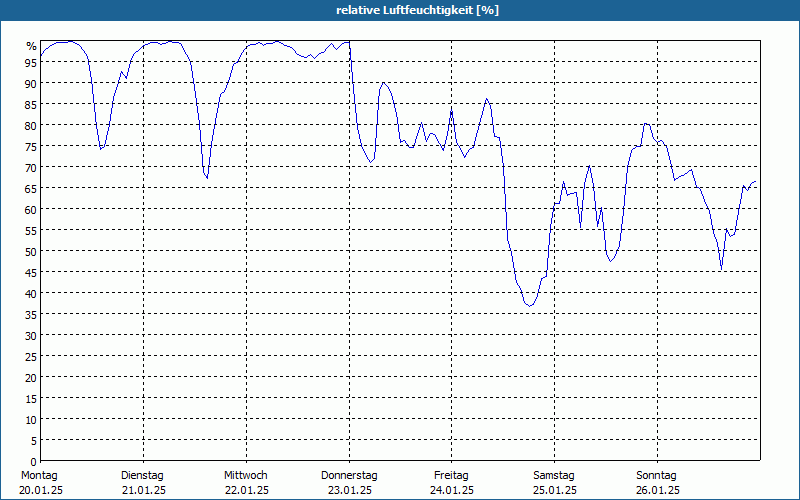Click the 55 y-axis value

32,230
